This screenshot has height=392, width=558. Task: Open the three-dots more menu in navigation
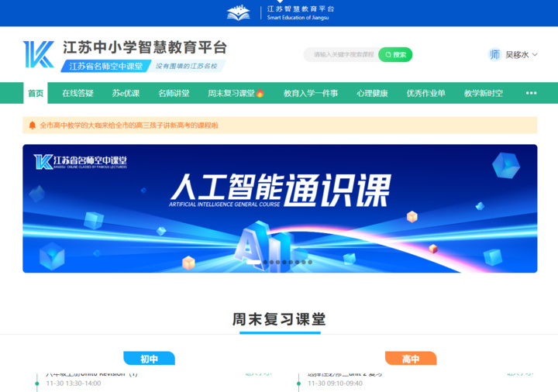point(531,93)
